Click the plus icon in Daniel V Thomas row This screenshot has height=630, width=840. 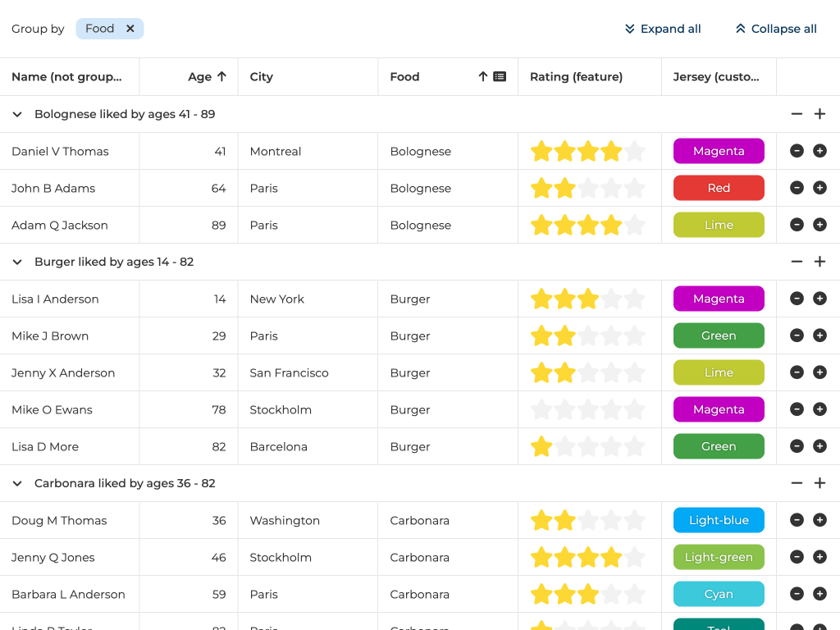click(819, 151)
